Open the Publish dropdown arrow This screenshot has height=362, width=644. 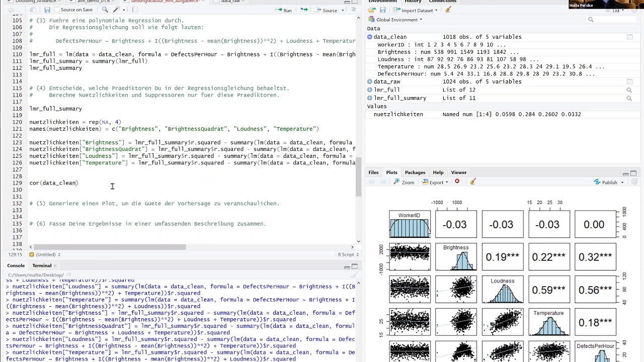(x=622, y=183)
